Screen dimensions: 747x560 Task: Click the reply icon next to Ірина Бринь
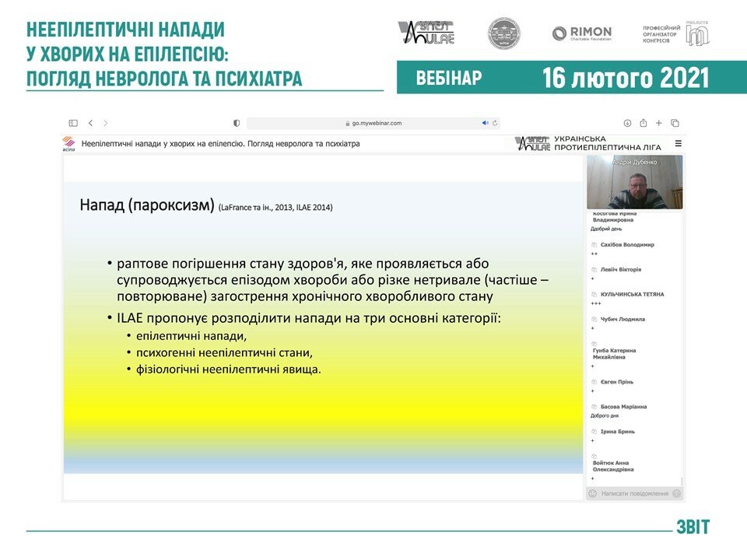(x=594, y=432)
